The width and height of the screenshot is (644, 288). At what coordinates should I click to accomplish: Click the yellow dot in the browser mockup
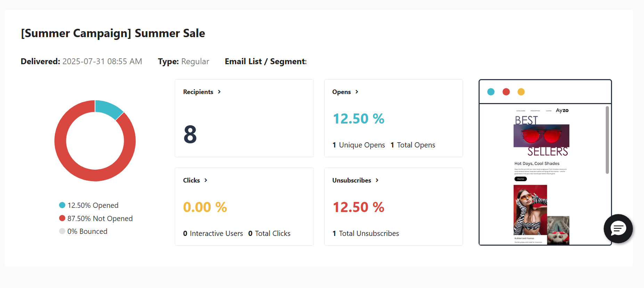(521, 92)
